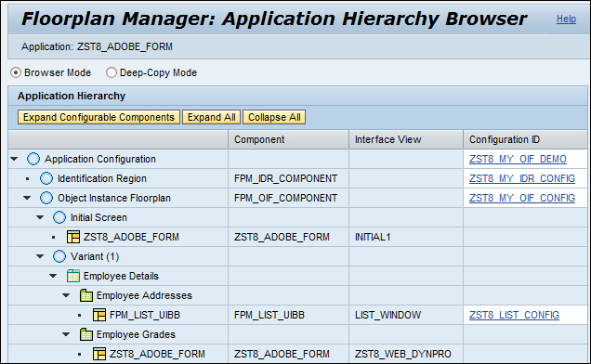The width and height of the screenshot is (591, 364).
Task: Click Expand Configurable Components button
Action: (x=98, y=117)
